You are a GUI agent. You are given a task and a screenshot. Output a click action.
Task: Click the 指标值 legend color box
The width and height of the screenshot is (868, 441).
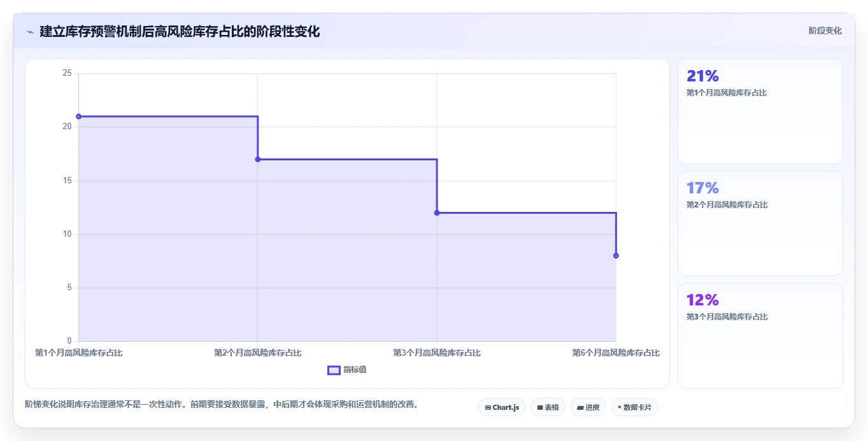334,370
